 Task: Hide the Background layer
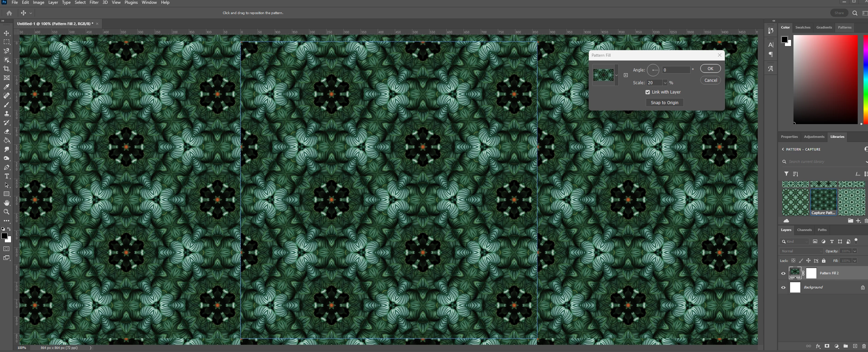point(783,287)
